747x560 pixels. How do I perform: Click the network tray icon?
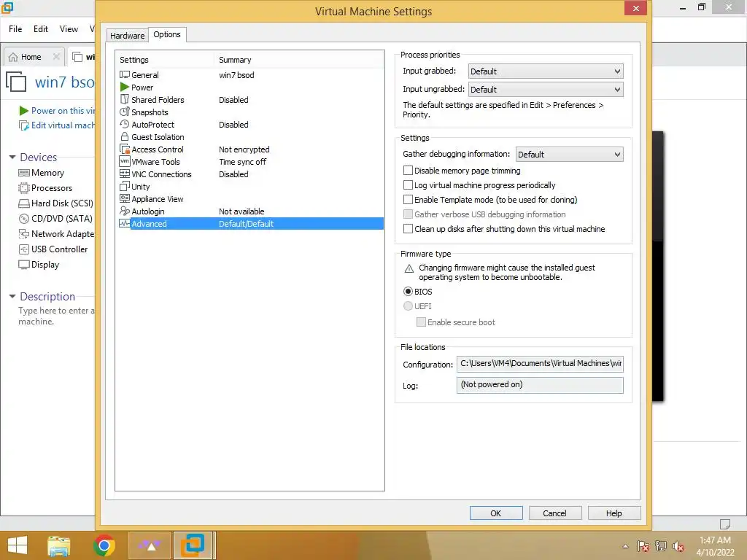[x=661, y=546]
